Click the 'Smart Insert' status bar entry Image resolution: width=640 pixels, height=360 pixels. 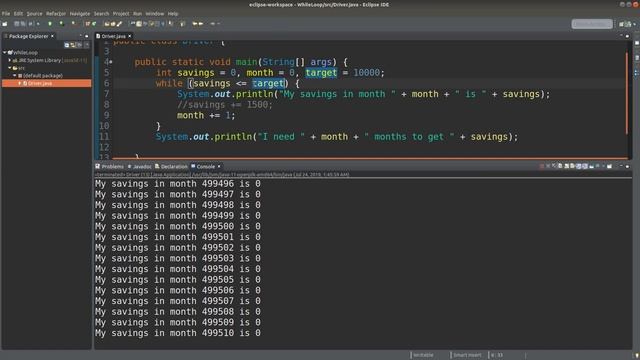click(467, 355)
